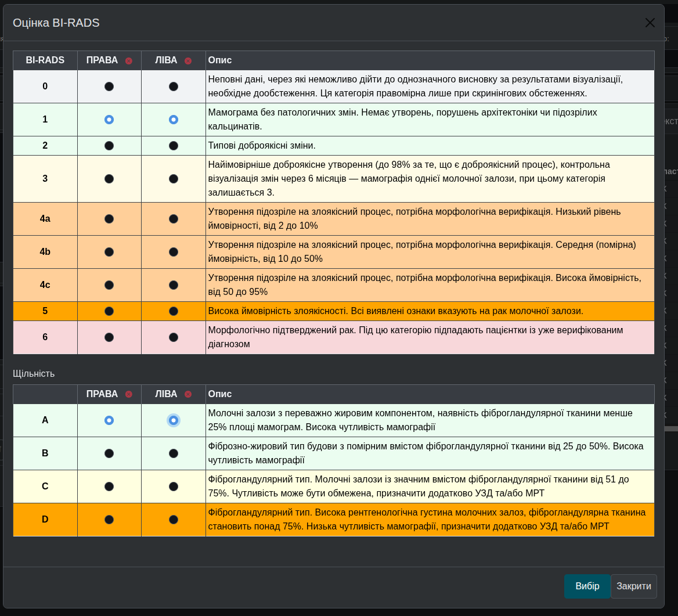Screen dimensions: 678x616
Task: Select BI-RADS 0 for ПРАВА breast
Action: pos(109,87)
